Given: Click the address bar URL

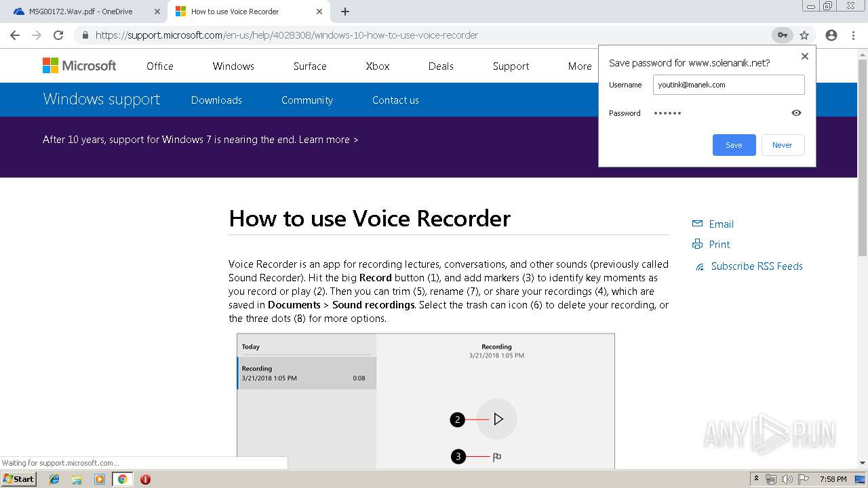Looking at the screenshot, I should pos(287,35).
